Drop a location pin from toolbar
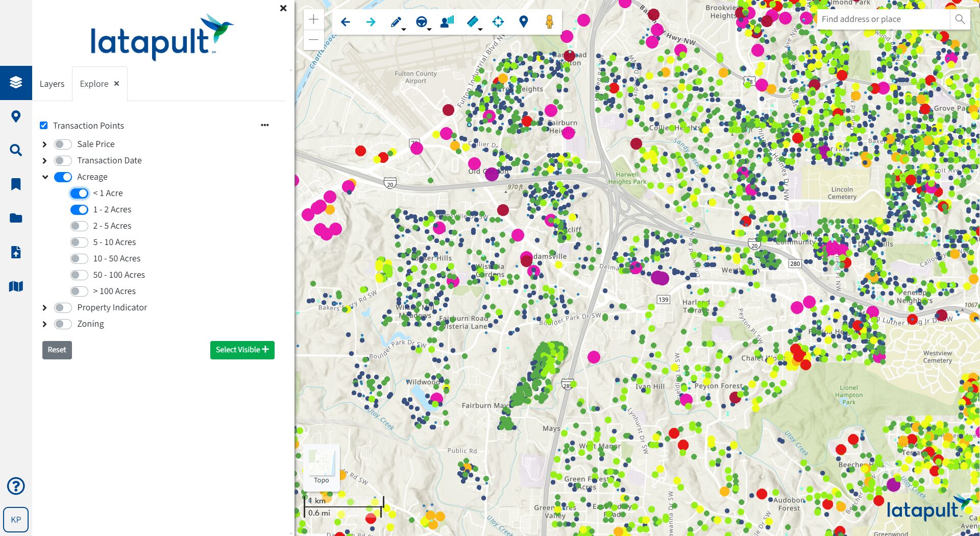Viewport: 980px width, 536px height. click(523, 21)
